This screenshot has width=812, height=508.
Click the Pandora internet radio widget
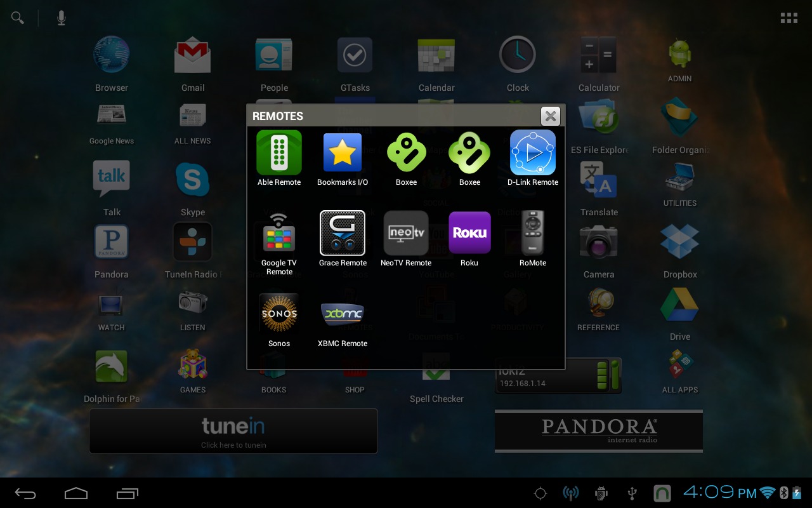(x=599, y=431)
